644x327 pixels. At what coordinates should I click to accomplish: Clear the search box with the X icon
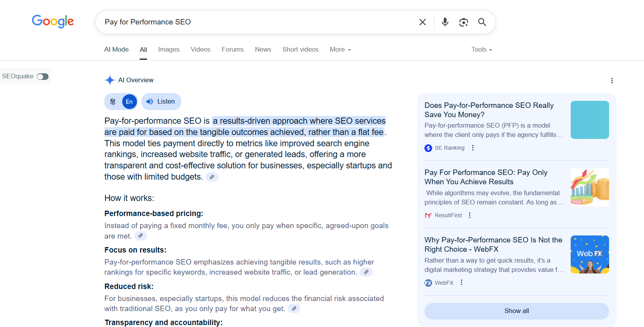[x=422, y=22]
